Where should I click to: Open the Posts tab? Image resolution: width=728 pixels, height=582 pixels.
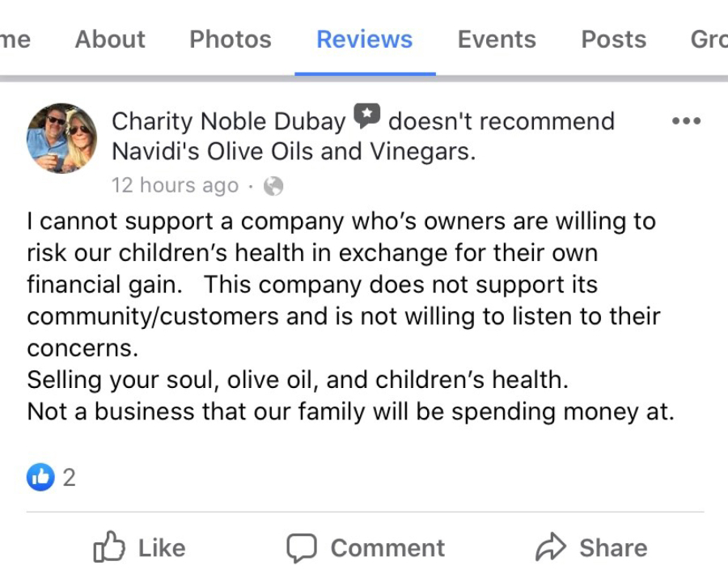613,39
